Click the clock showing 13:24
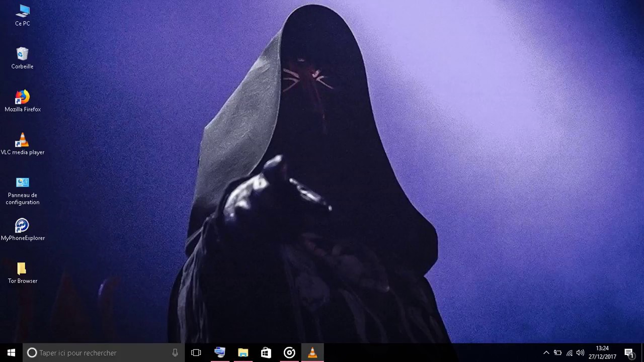Viewport: 644px width, 362px height. tap(602, 352)
